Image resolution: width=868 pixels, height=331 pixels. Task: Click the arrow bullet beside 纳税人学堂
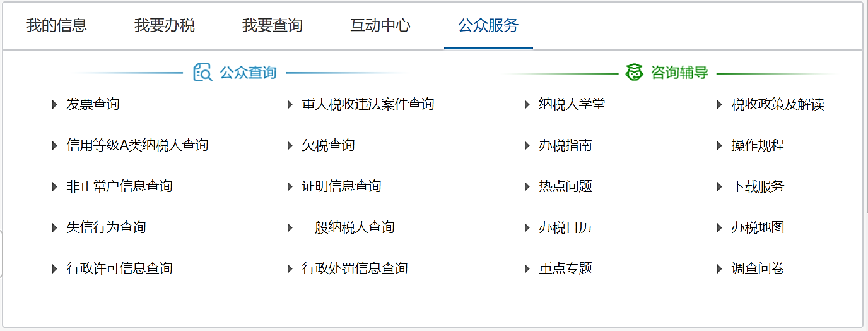tap(527, 105)
